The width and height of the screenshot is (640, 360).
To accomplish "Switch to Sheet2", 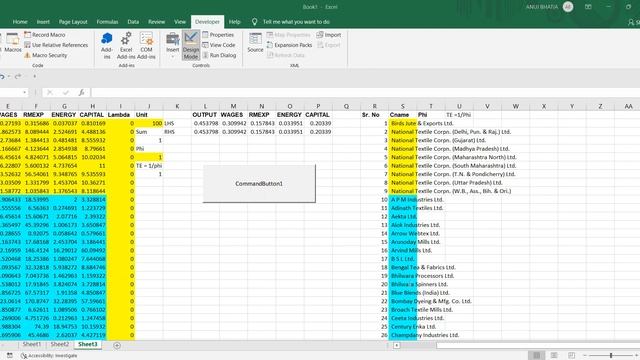I will pyautogui.click(x=60, y=344).
